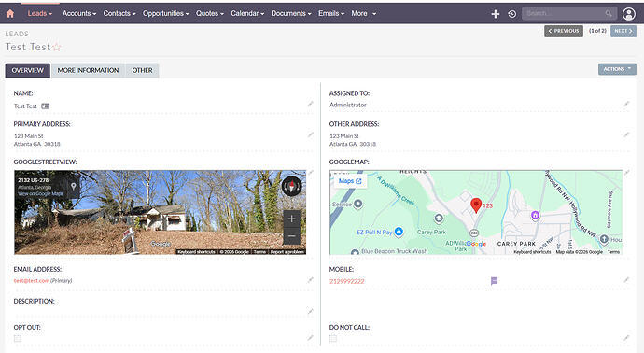Viewport: 644px width, 353px height.
Task: Click the Previous record button
Action: (x=564, y=31)
